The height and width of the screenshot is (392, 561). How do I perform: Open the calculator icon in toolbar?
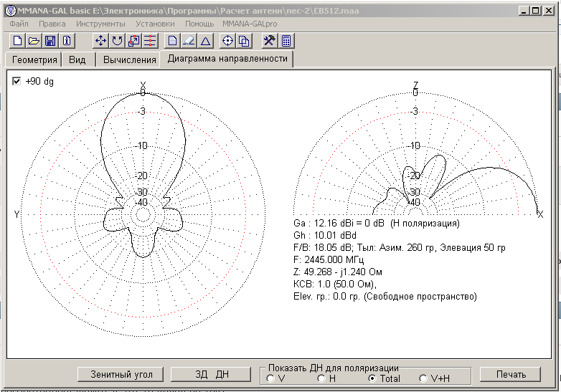click(x=286, y=41)
